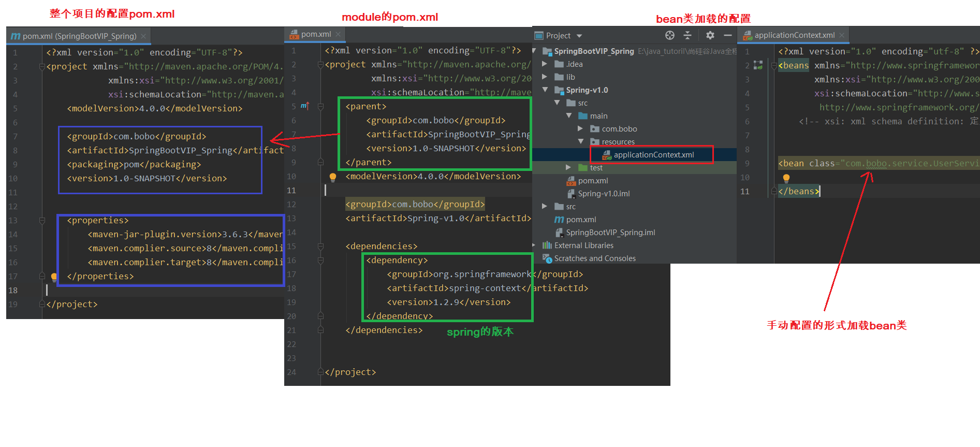Click the lightbulb on line 17 of project pom.xml
Screen dimensions: 980x447
click(54, 277)
